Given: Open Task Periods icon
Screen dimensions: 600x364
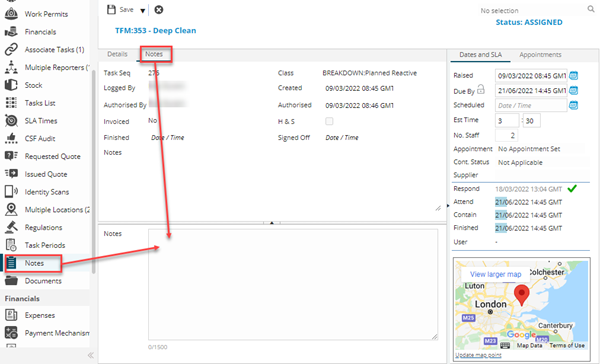Looking at the screenshot, I should [11, 245].
